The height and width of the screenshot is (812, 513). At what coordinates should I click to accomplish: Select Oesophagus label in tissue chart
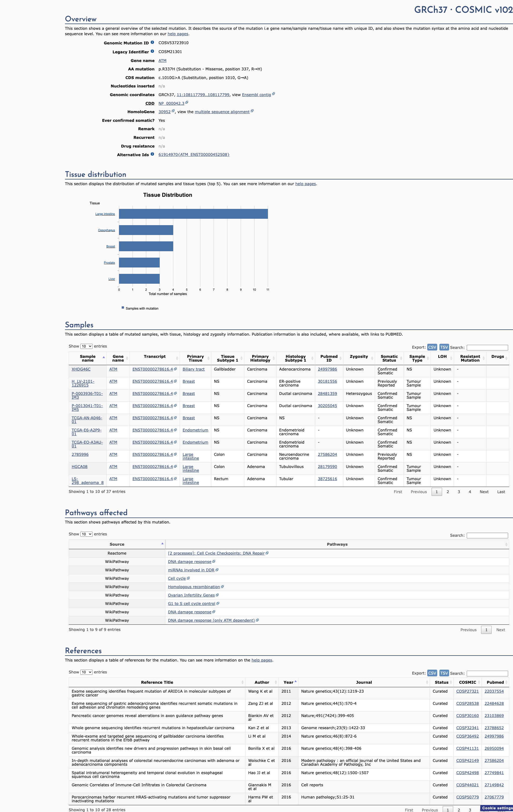[x=107, y=230]
